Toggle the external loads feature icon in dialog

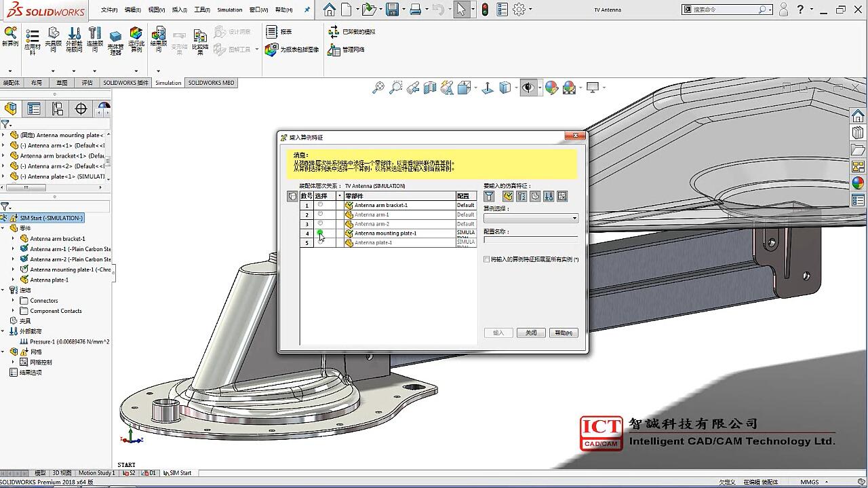click(549, 196)
